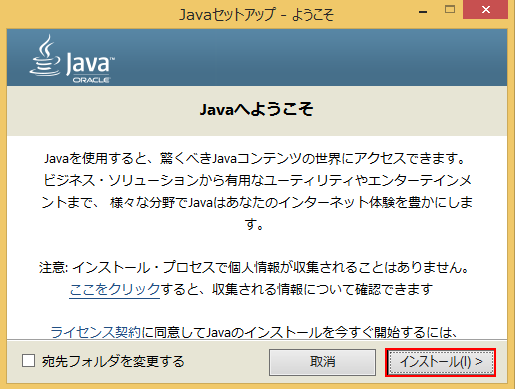Open the ライセンス契約 link
Screen dimensions: 515x390
click(96, 332)
